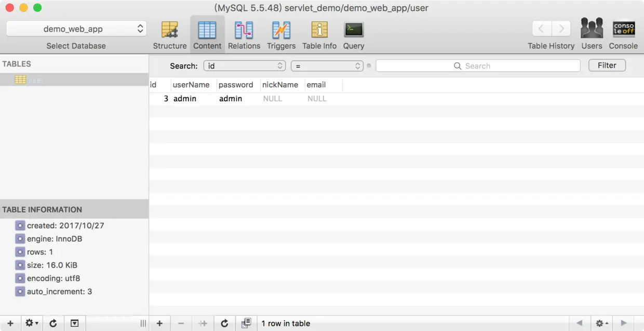
Task: Sort by the nickName column header
Action: pos(282,85)
